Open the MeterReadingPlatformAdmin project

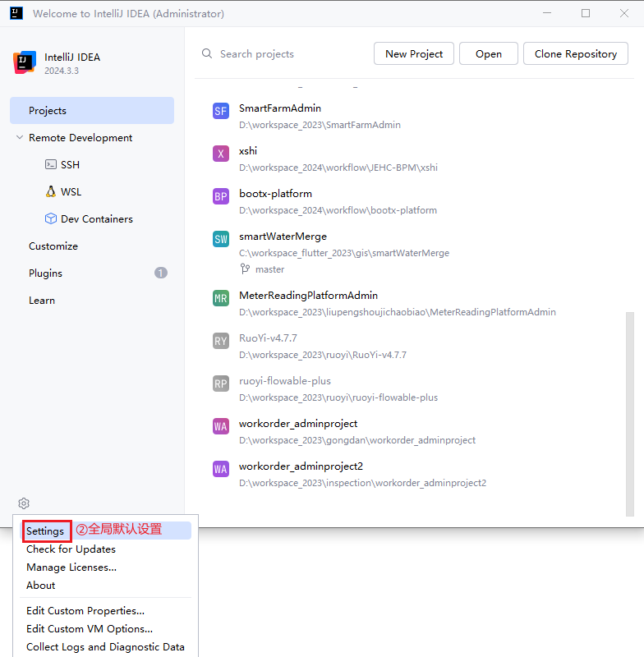click(x=308, y=296)
